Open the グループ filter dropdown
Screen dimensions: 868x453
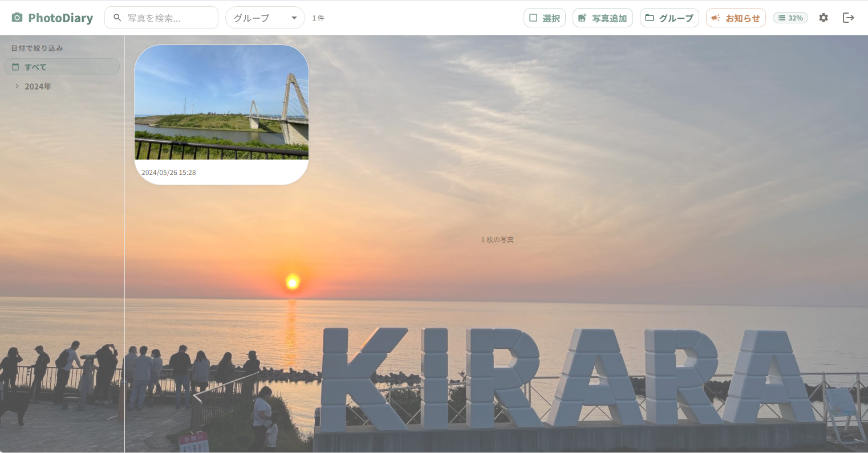tap(265, 18)
